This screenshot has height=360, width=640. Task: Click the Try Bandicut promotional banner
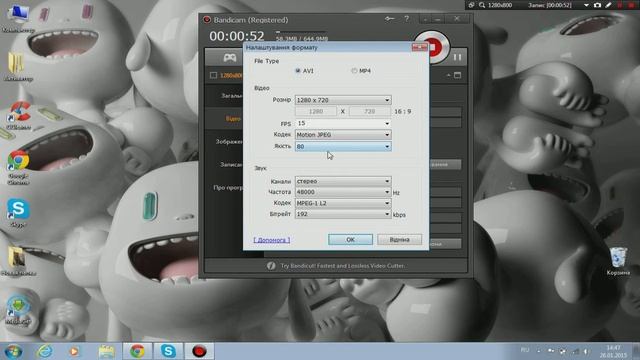[x=336, y=266]
